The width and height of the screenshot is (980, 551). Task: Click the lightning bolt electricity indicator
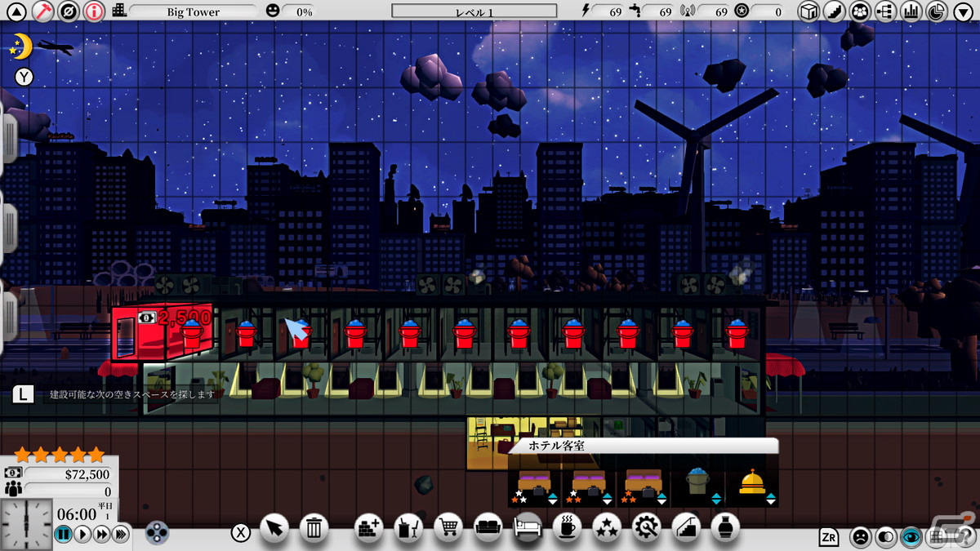[x=585, y=11]
